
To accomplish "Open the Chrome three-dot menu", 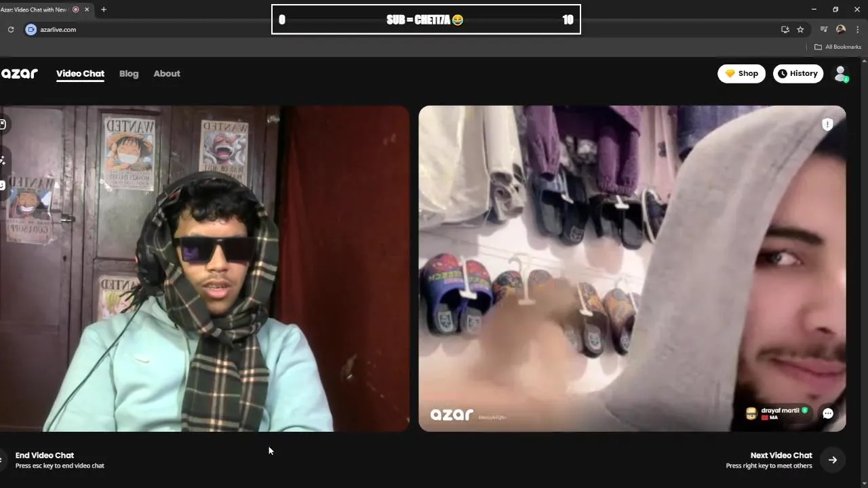I will click(x=858, y=29).
